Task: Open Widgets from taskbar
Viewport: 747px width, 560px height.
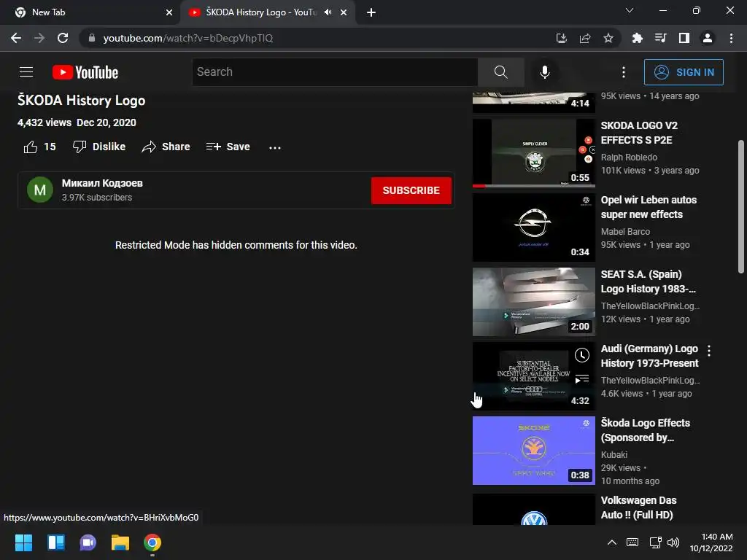Action: [55, 542]
